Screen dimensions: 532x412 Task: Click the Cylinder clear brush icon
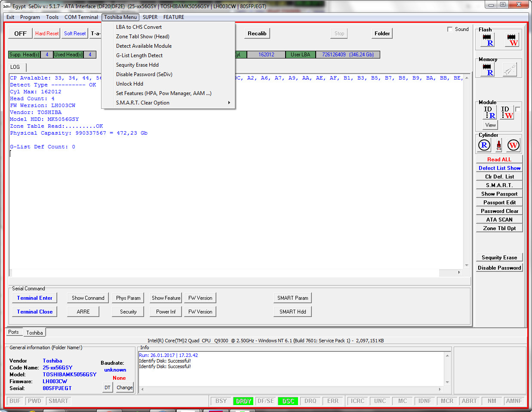(499, 145)
